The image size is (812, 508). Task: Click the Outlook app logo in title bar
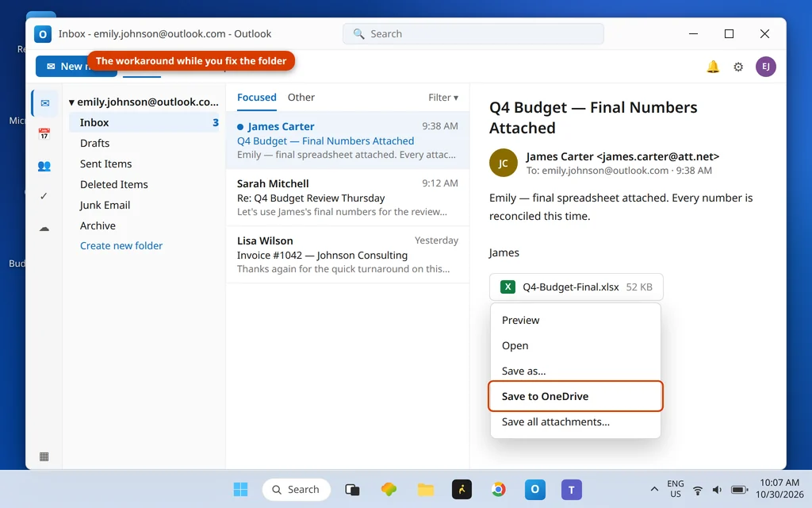coord(43,34)
